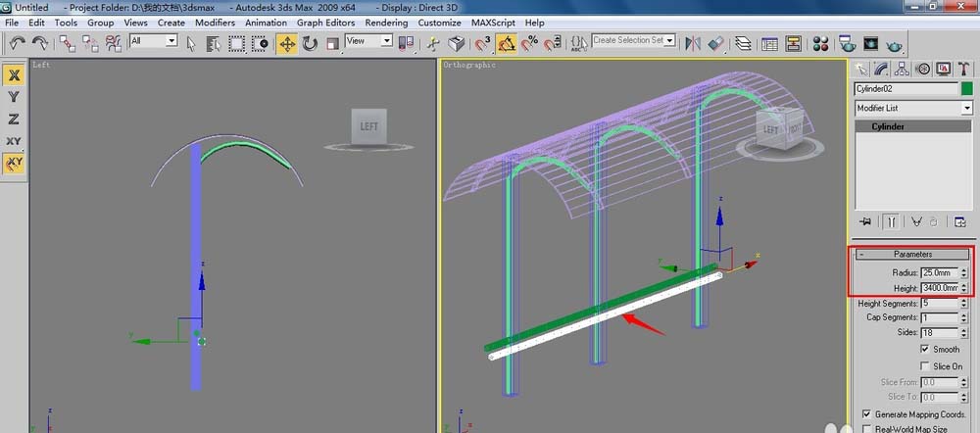The height and width of the screenshot is (433, 980).
Task: Open the Rendering menu
Action: tap(386, 23)
